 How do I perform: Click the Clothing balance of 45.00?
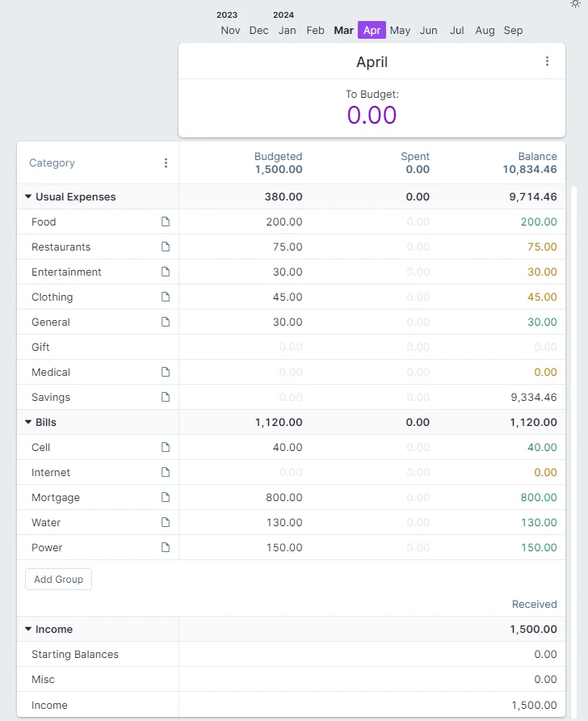point(542,297)
